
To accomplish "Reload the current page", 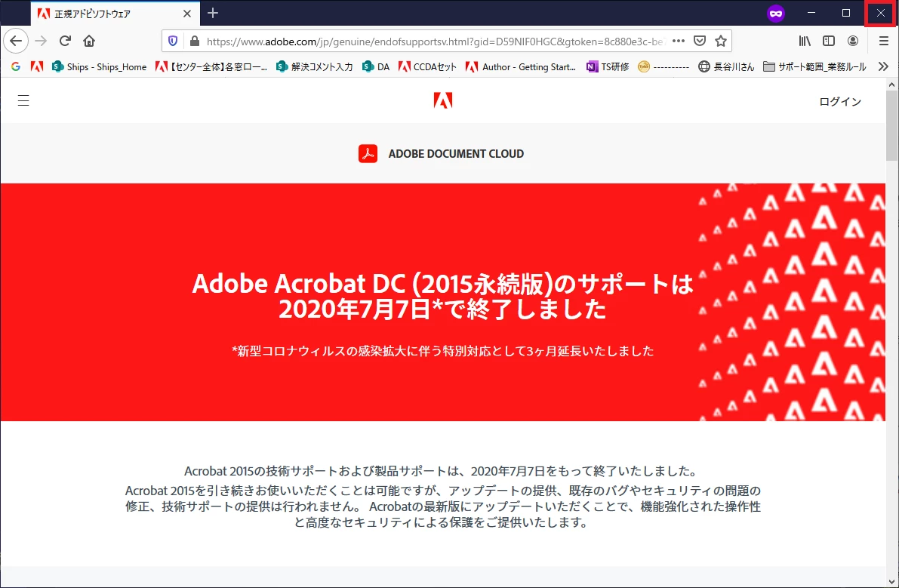I will pyautogui.click(x=65, y=41).
